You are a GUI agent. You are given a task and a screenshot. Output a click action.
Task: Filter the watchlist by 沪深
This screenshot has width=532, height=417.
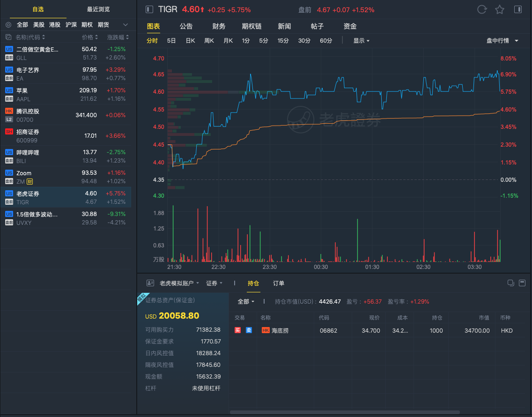click(71, 25)
